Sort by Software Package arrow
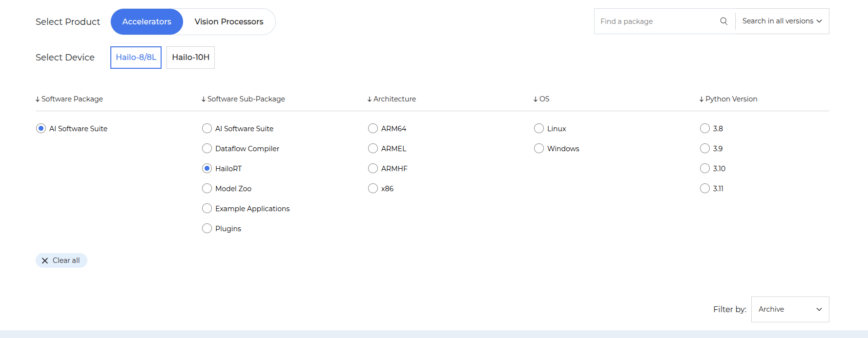 tap(38, 99)
